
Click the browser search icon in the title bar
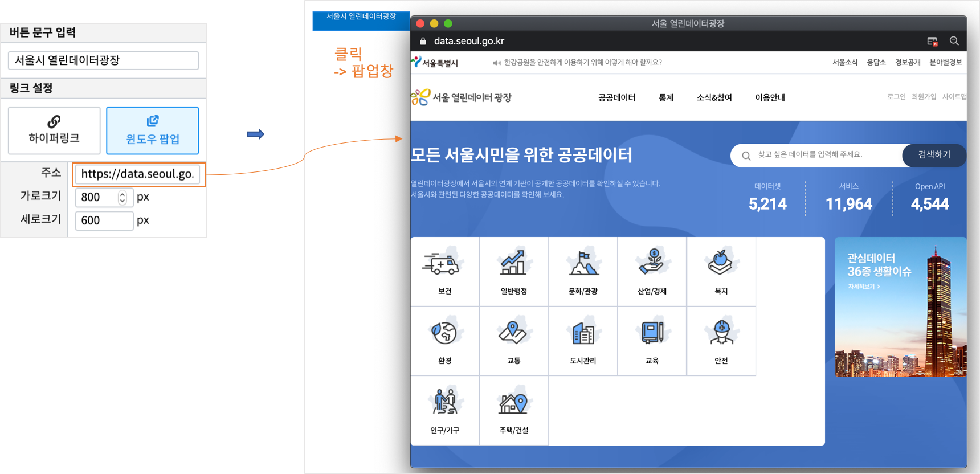(954, 41)
